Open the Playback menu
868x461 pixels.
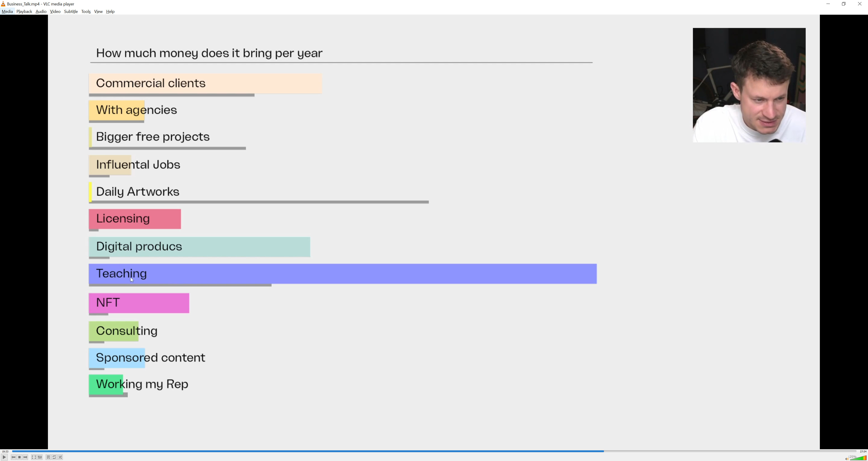(24, 12)
